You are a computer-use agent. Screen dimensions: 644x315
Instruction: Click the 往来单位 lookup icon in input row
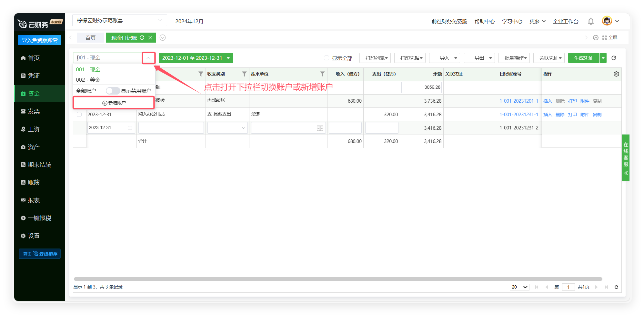320,128
